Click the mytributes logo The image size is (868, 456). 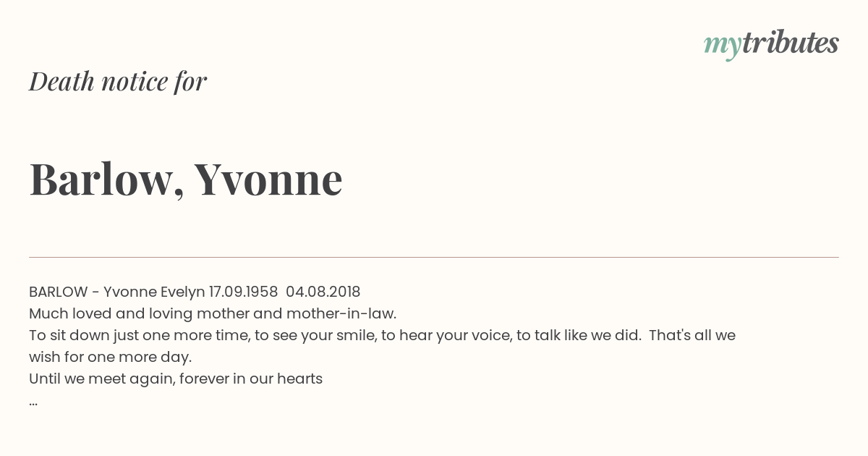(x=771, y=45)
